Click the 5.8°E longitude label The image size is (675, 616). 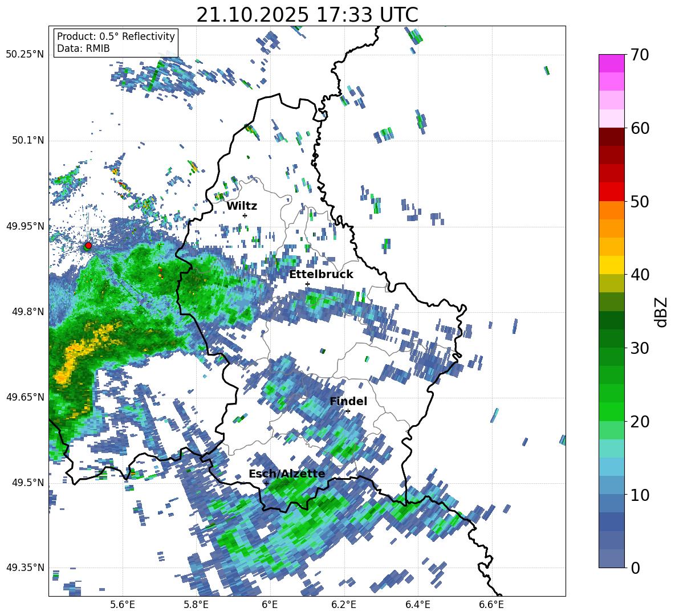click(196, 605)
